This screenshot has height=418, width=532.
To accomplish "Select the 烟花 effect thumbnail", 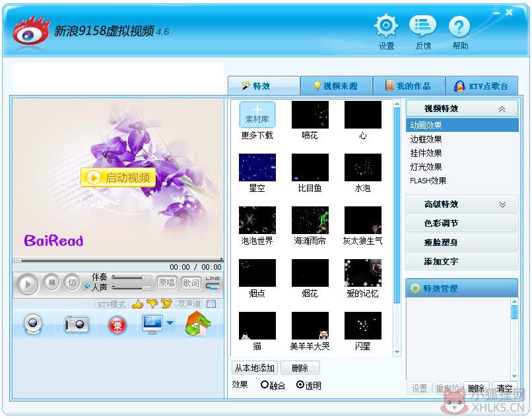I will tap(310, 273).
